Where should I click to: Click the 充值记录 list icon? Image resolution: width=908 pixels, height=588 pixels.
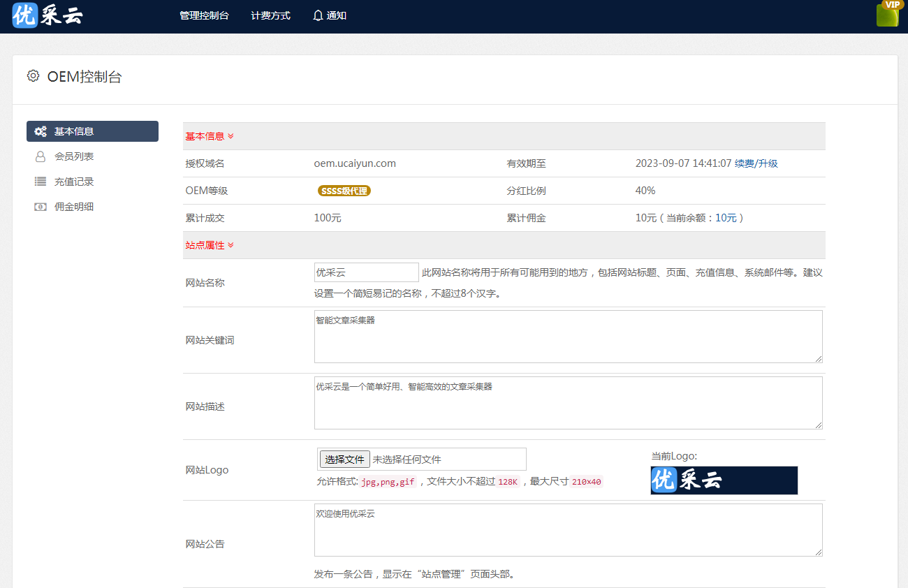click(41, 182)
